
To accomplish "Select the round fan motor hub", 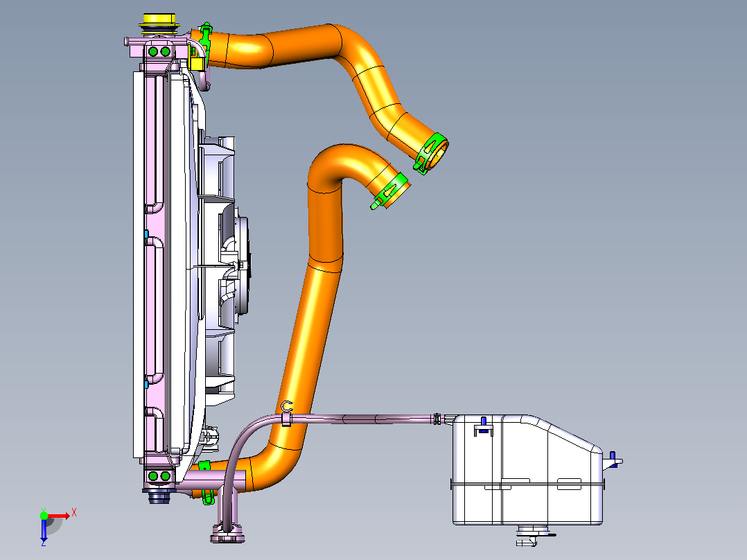I will tap(242, 266).
